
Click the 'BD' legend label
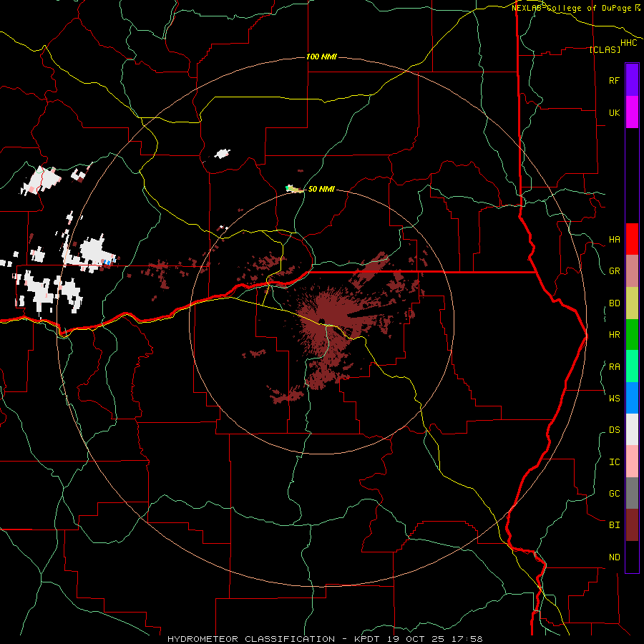[x=614, y=303]
